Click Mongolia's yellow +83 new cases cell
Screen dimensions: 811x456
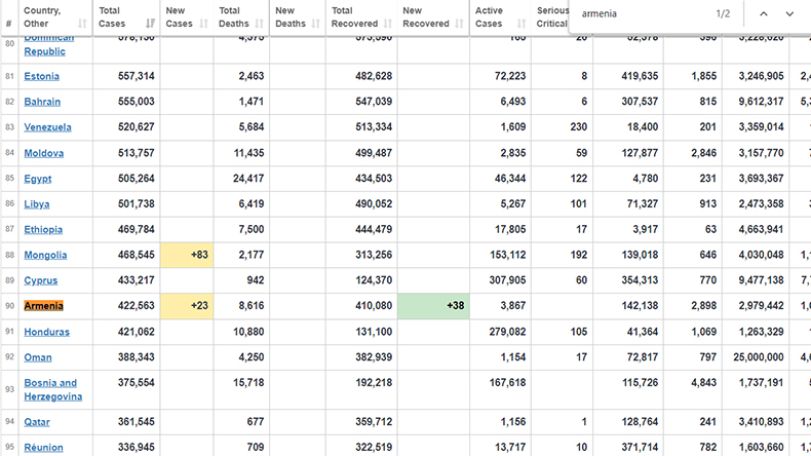click(187, 255)
